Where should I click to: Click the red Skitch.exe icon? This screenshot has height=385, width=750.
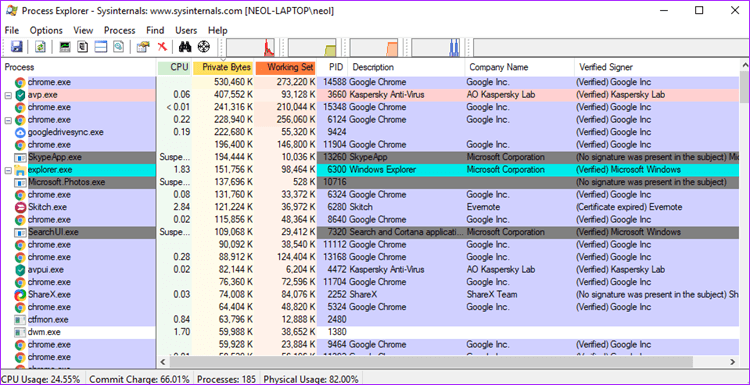pos(20,207)
